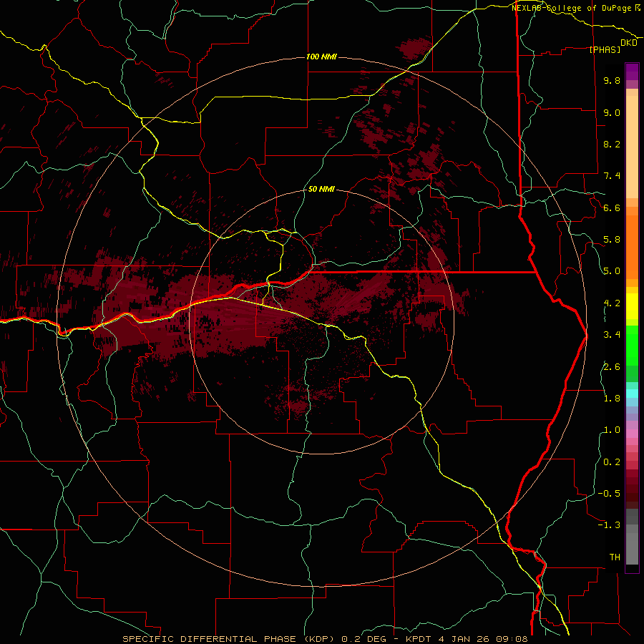644x644 pixels.
Task: Select the 7.4 value on the scale
Action: [x=612, y=176]
